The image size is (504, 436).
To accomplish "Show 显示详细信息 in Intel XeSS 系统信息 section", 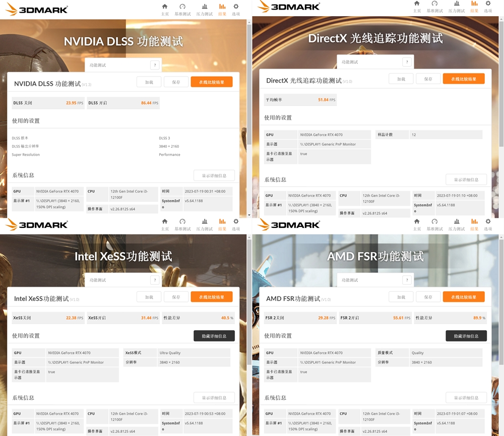I will tap(214, 398).
